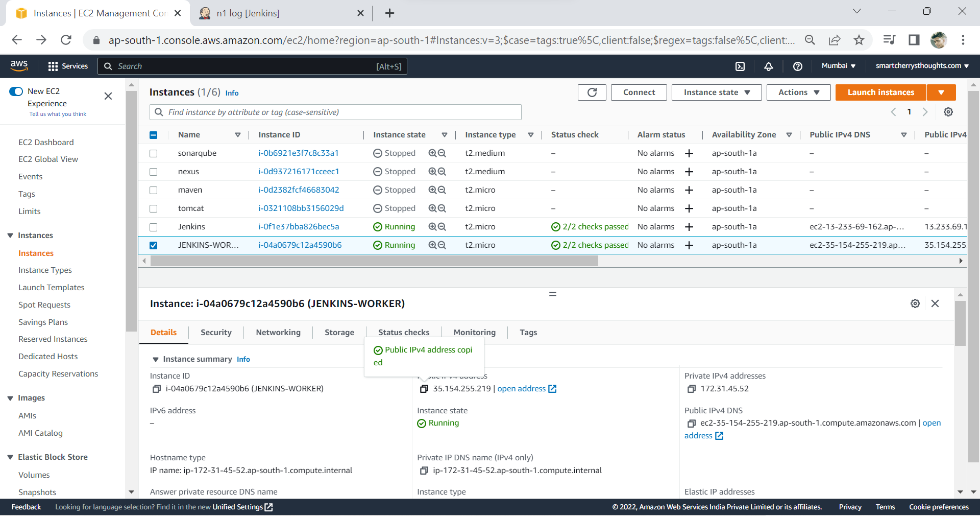Open the notifications bell icon
This screenshot has width=980, height=516.
tap(768, 66)
